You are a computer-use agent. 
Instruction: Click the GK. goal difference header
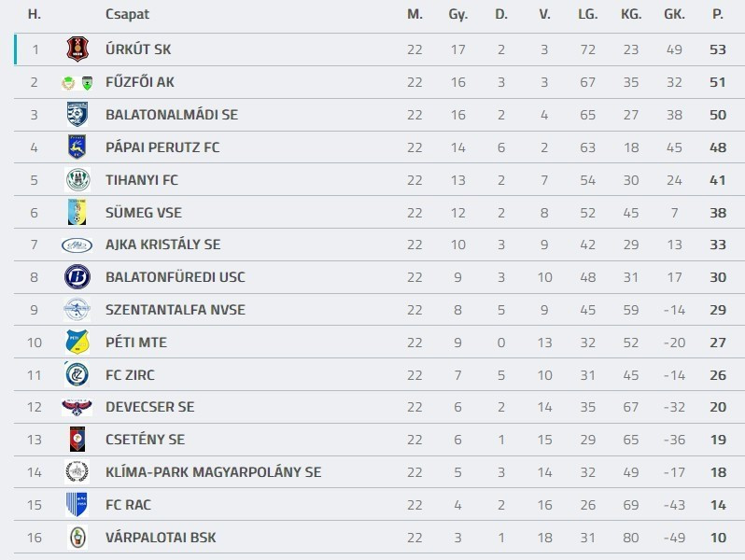(674, 15)
